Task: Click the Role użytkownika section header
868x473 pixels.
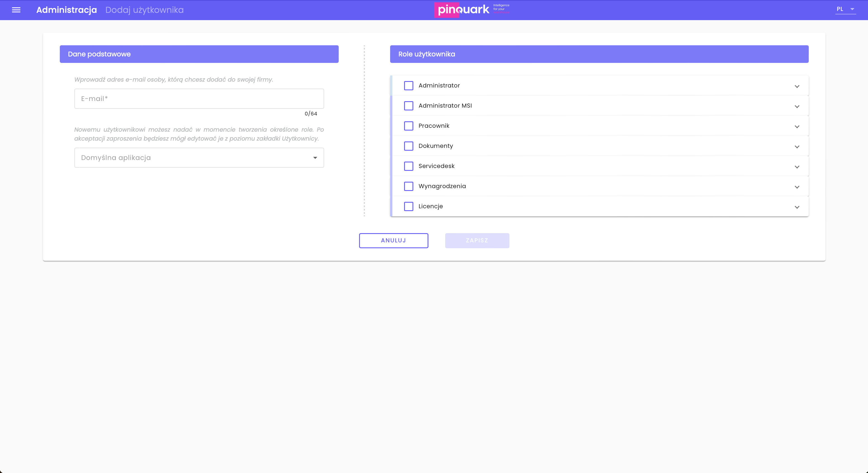Action: point(599,54)
